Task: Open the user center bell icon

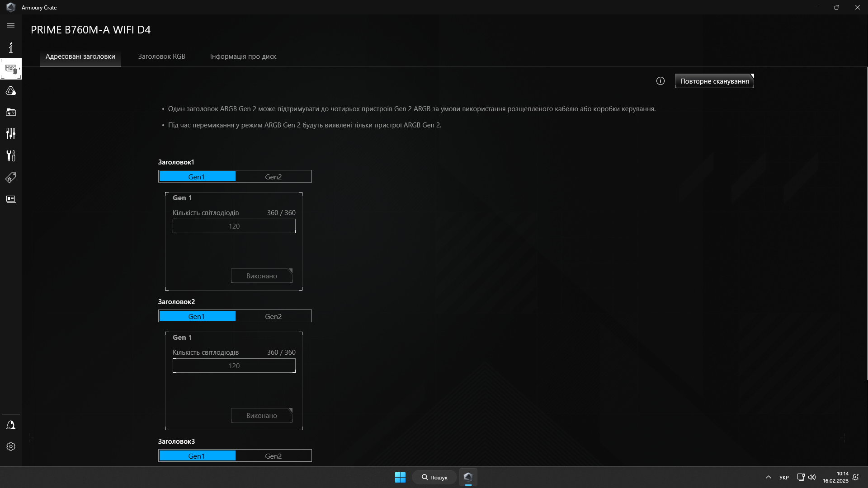Action: click(11, 425)
